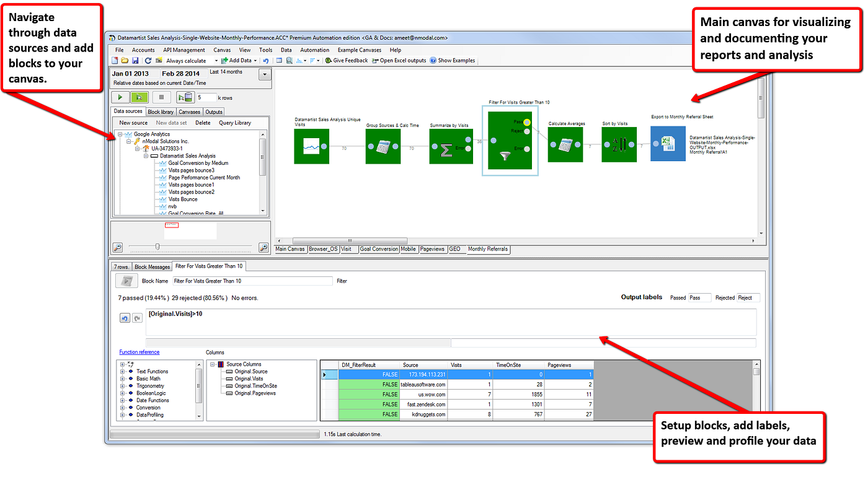Expand Text Functions tree node

[123, 371]
